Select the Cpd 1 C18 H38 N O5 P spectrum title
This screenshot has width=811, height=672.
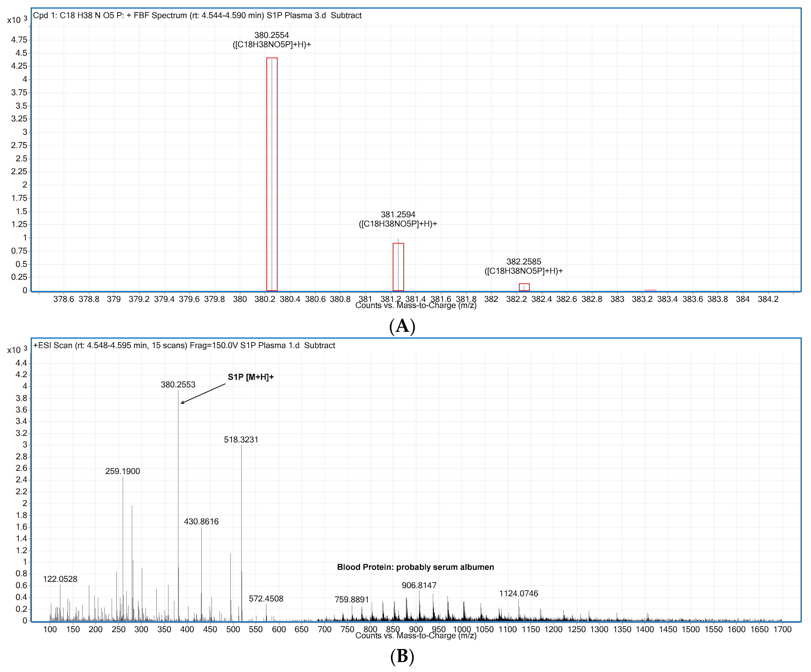[x=197, y=15]
